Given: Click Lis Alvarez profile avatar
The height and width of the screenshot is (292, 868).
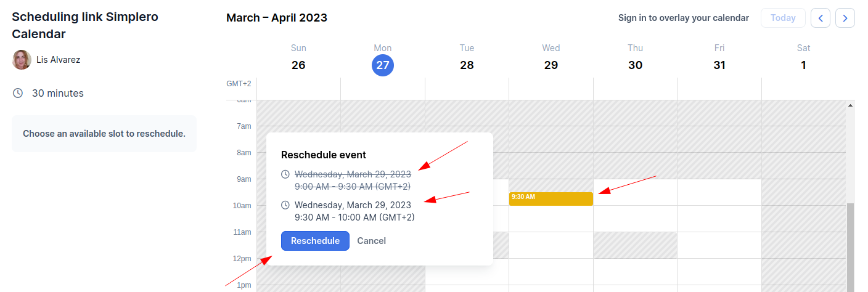Looking at the screenshot, I should pyautogui.click(x=22, y=60).
